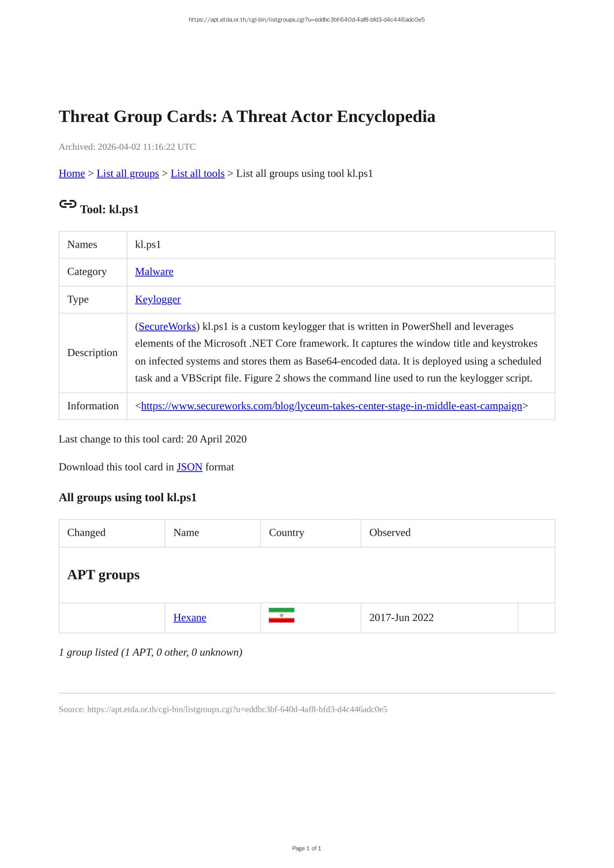
Task: Open the List all groups breadcrumb
Action: pos(128,174)
